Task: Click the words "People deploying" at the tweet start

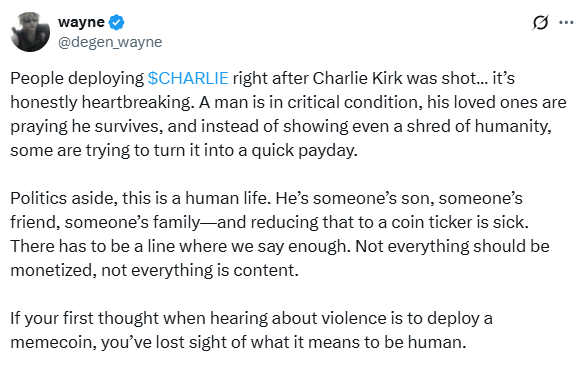Action: tap(77, 78)
